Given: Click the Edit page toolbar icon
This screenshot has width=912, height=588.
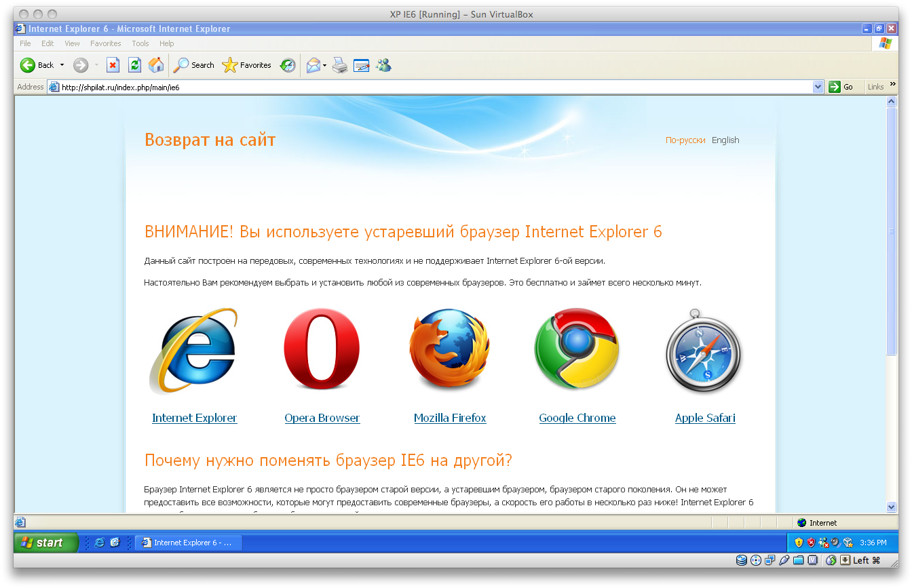Looking at the screenshot, I should click(362, 65).
